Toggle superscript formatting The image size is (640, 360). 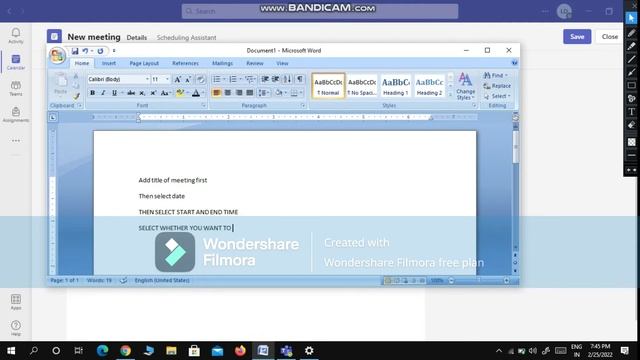click(x=153, y=93)
